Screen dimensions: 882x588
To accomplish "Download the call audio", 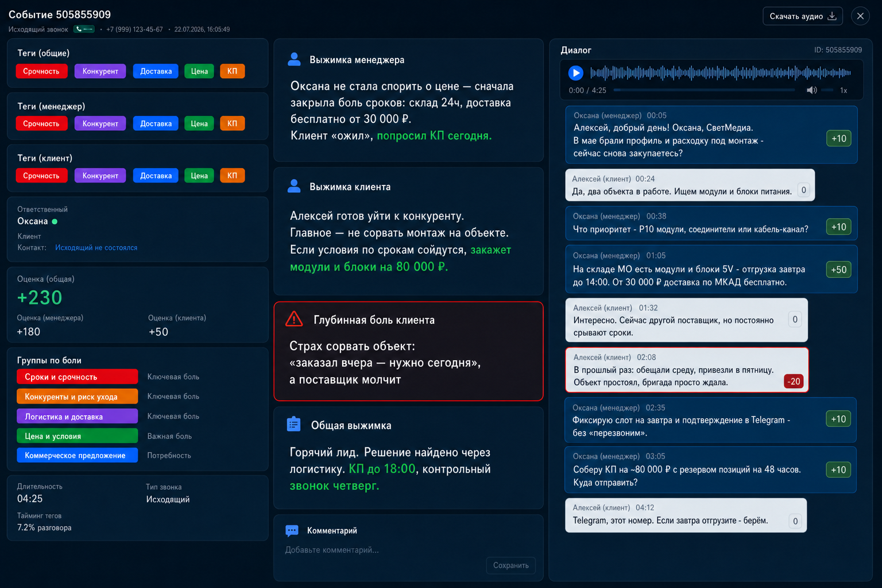I will tap(802, 16).
